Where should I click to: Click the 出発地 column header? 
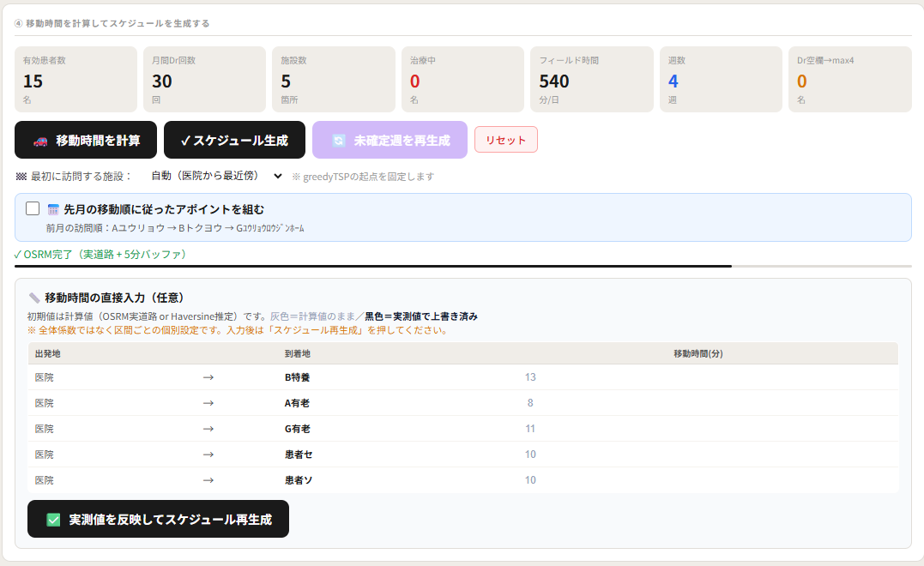tap(48, 353)
